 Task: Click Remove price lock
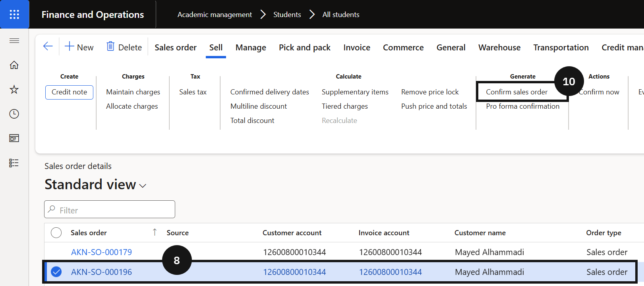430,92
